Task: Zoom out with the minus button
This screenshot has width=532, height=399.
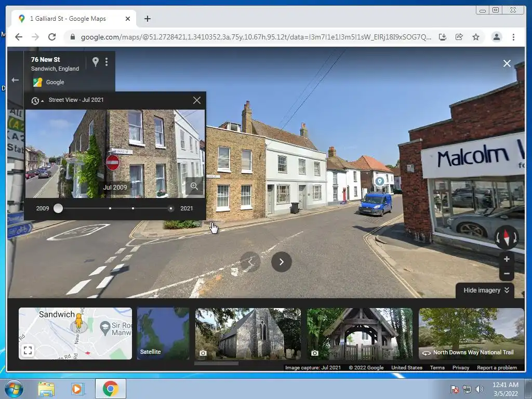Action: 507,274
